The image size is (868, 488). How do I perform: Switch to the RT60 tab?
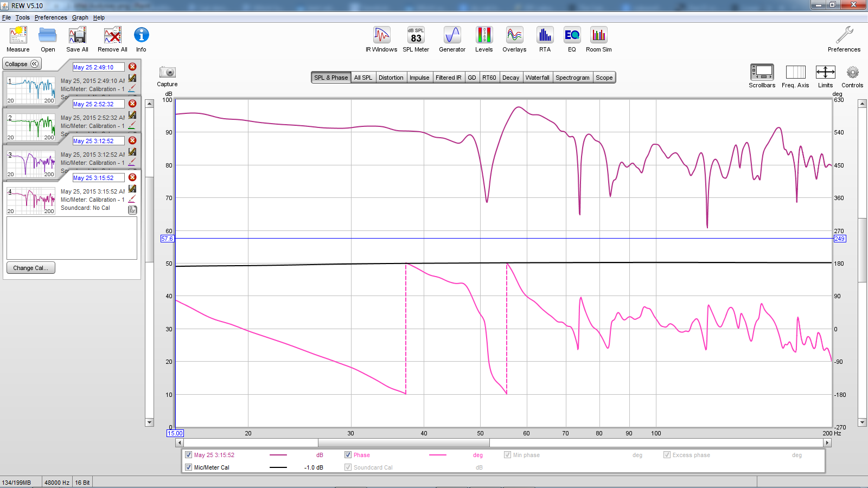pos(489,78)
